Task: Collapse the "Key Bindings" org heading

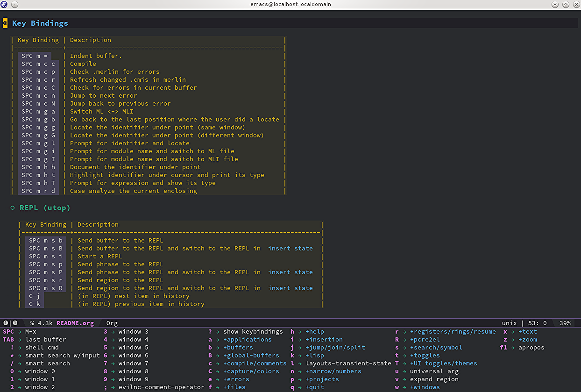Action: click(x=40, y=23)
